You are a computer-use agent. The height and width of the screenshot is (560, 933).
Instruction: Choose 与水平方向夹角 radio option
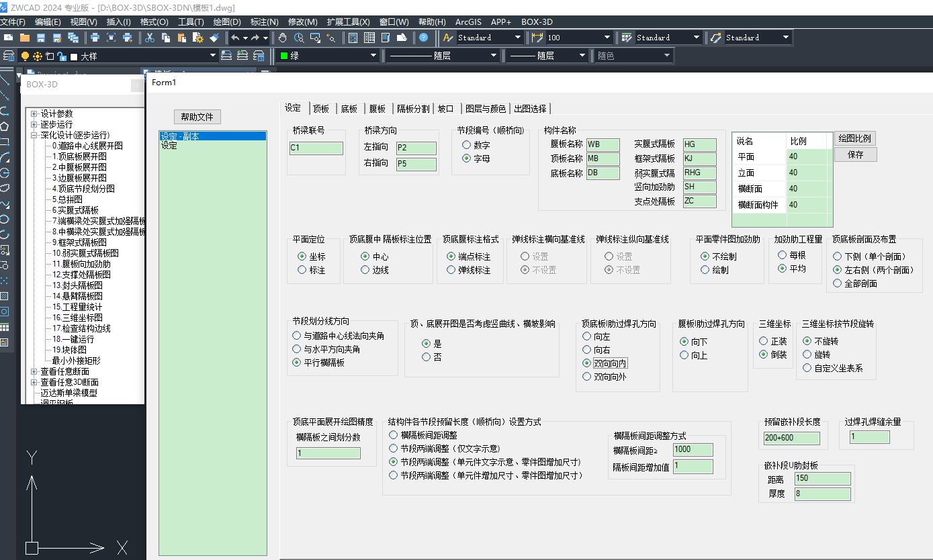296,349
